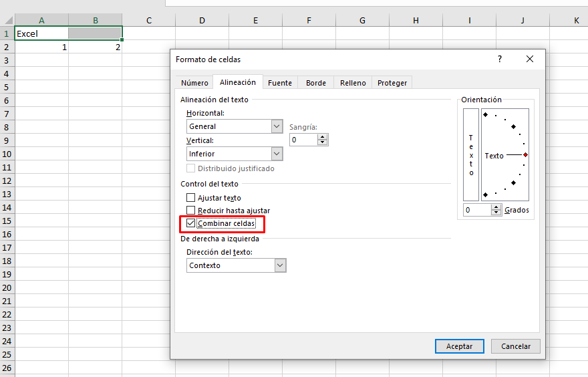Confirm with the Aceptar button
Image resolution: width=588 pixels, height=377 pixels.
[460, 346]
